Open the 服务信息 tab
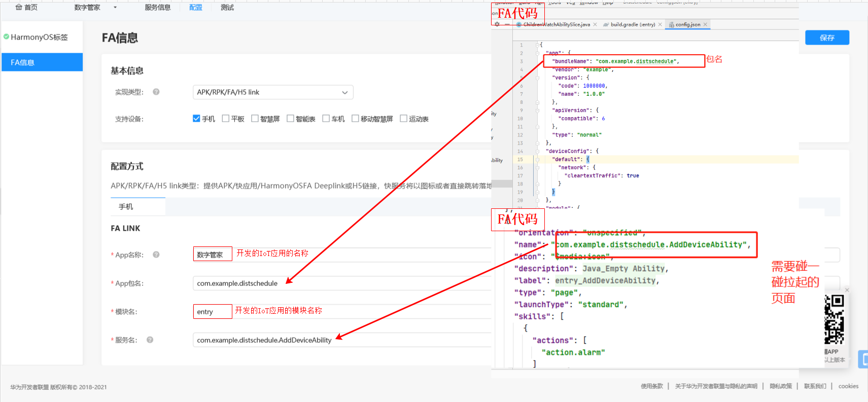The image size is (868, 402). click(158, 8)
